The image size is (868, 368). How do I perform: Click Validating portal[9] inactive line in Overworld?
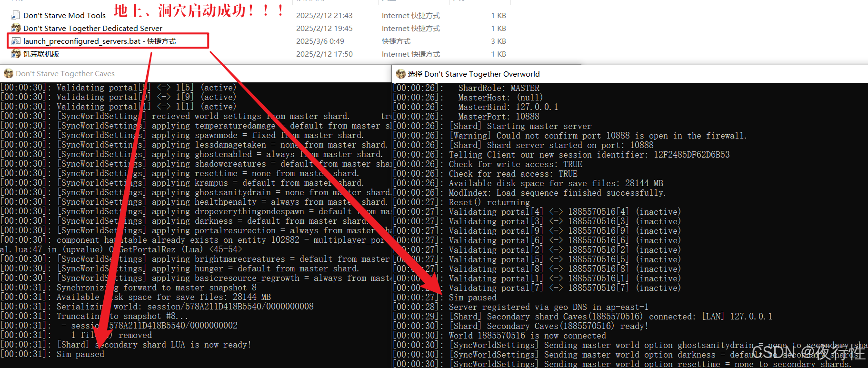(x=537, y=231)
